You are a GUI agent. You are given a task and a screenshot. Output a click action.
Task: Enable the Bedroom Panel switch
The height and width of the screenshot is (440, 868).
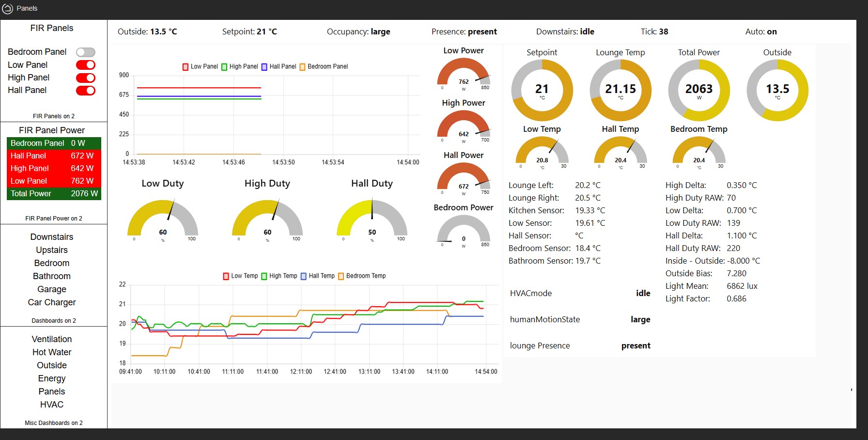click(x=86, y=52)
